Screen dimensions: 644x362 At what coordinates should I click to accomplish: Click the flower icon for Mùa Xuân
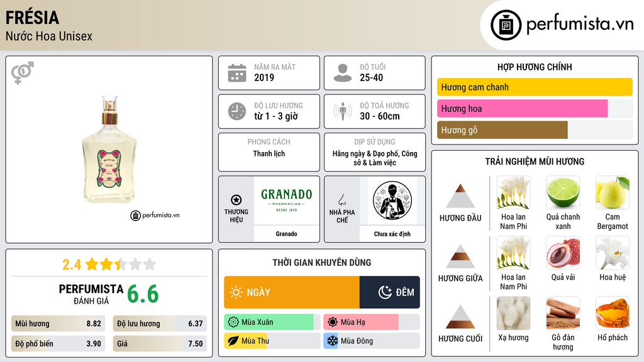233,322
